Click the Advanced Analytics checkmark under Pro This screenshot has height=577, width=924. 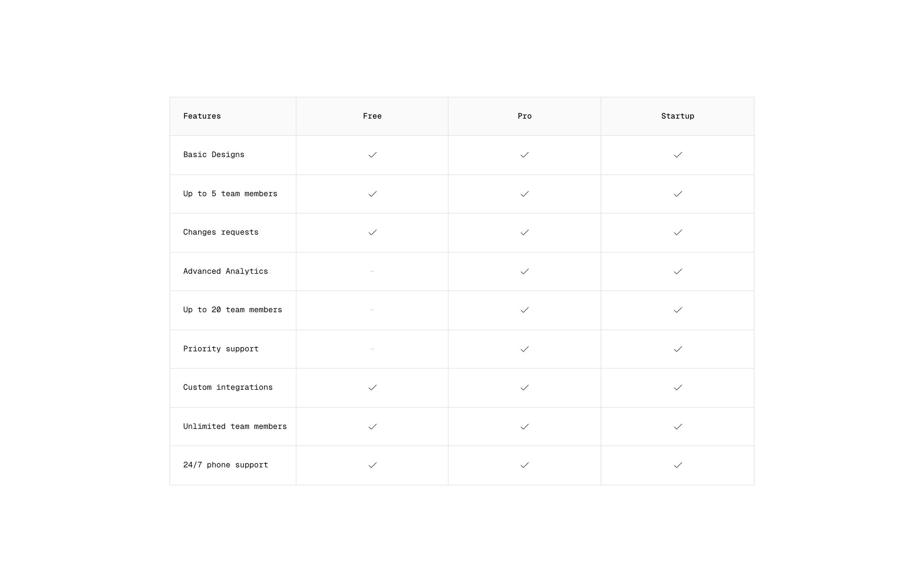click(x=525, y=272)
